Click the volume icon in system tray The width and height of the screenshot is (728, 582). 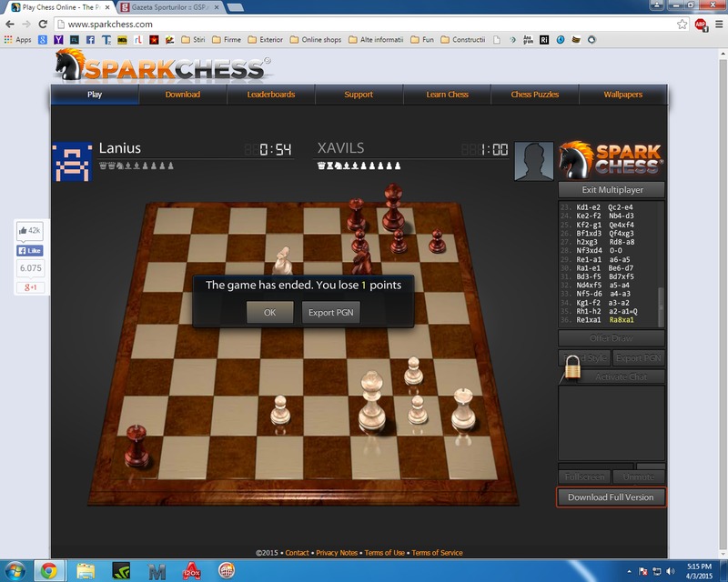pyautogui.click(x=670, y=571)
